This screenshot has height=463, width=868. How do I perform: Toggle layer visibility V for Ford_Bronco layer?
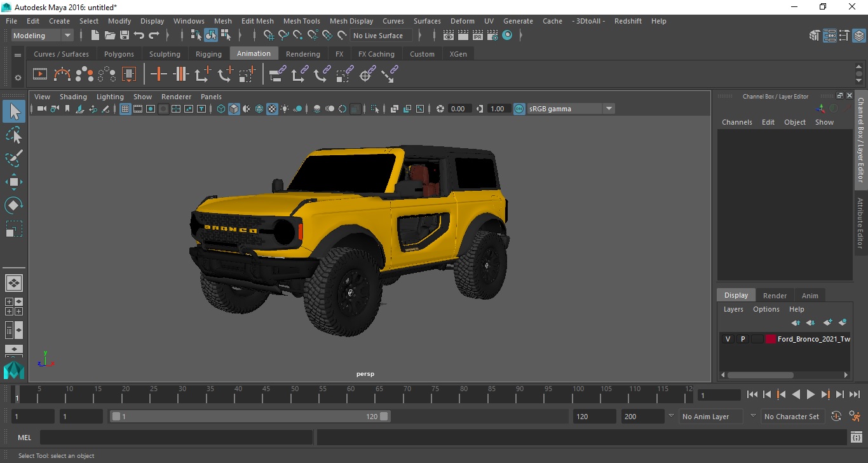pyautogui.click(x=728, y=339)
